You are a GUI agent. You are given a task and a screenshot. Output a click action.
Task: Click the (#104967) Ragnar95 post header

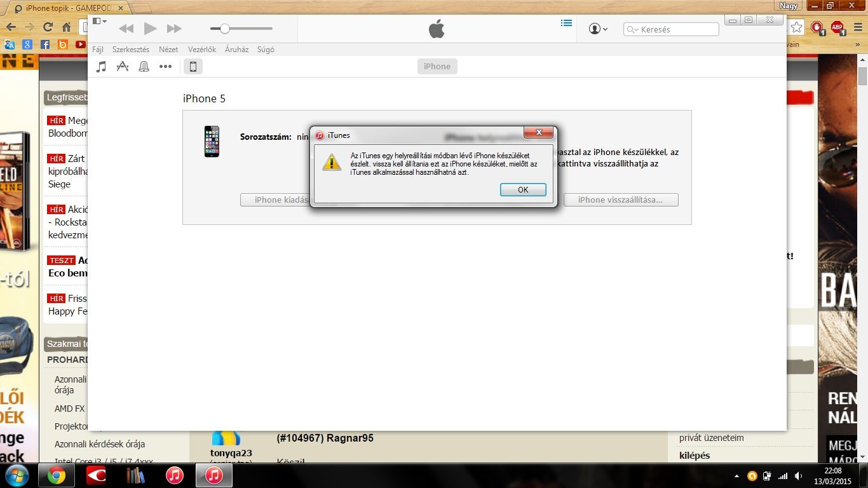[x=325, y=438]
